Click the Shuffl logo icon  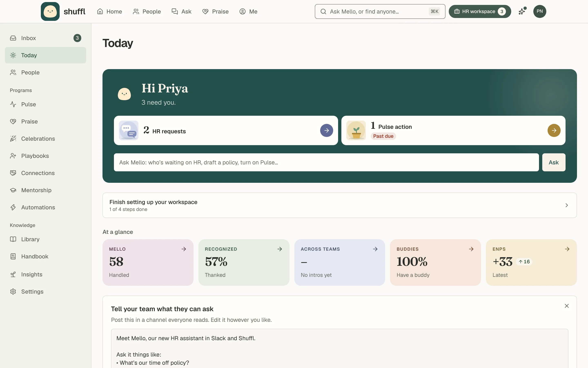click(50, 11)
